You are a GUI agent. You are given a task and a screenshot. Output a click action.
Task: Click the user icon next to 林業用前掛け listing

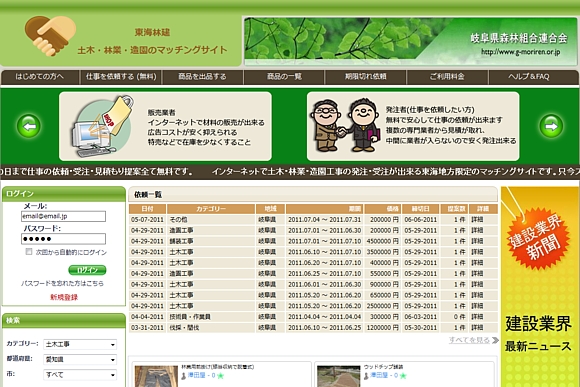(x=183, y=376)
